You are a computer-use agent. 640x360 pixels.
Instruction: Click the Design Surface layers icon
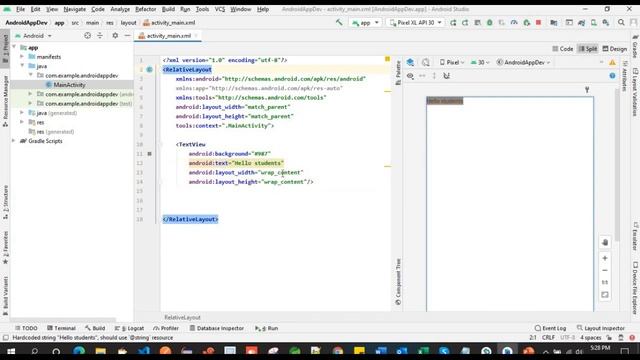pos(410,62)
